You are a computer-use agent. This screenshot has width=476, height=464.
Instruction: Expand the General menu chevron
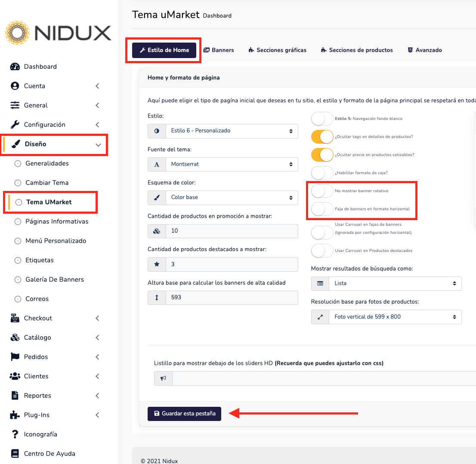click(x=97, y=105)
